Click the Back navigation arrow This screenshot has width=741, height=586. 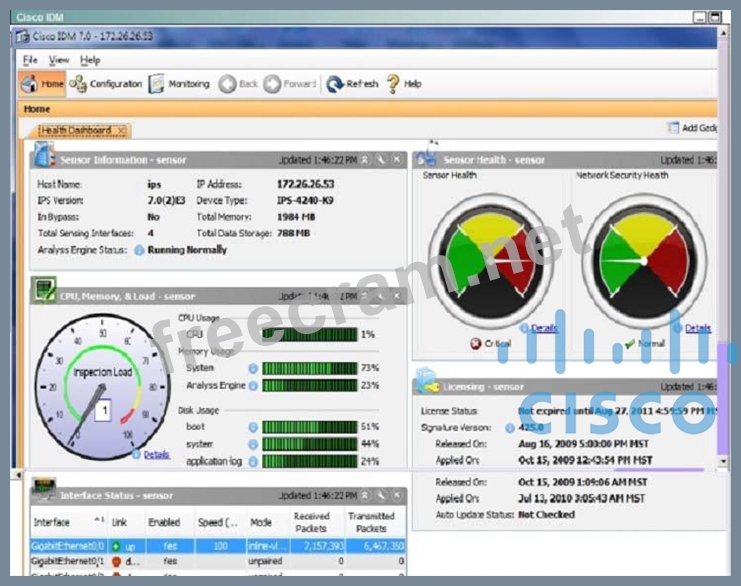click(x=239, y=84)
